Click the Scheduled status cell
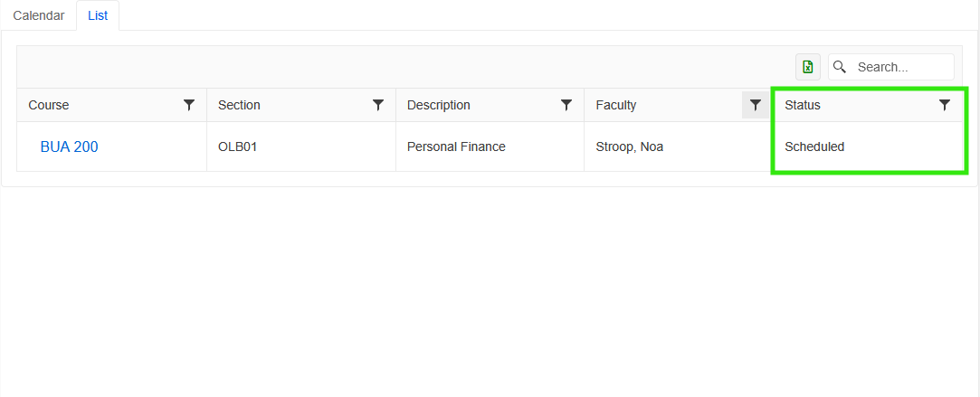 (x=814, y=147)
